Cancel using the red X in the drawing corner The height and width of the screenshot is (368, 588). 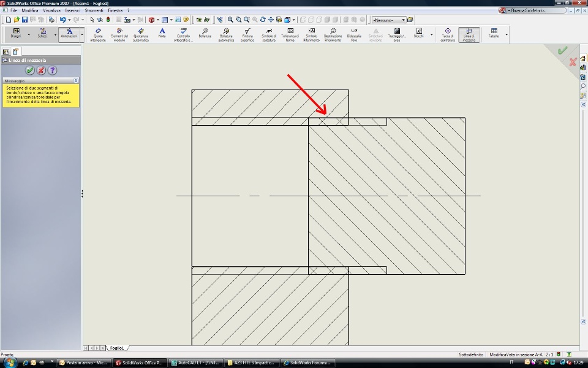pos(573,62)
